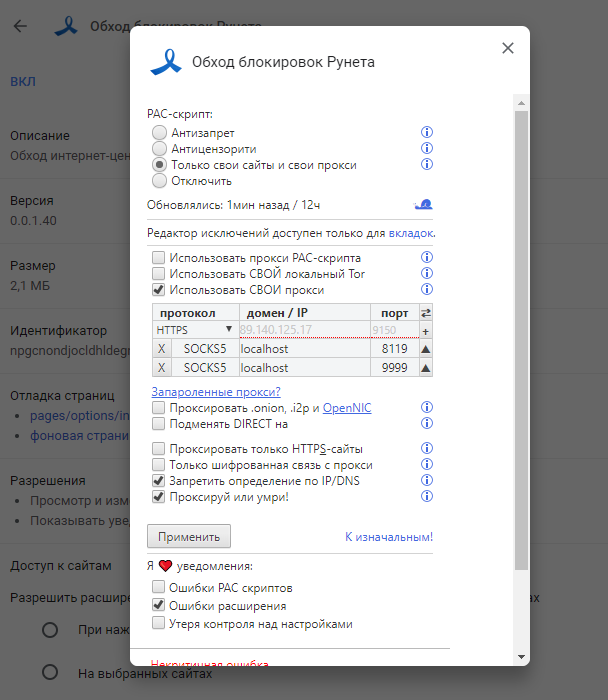Open the OpenNIC link

pyautogui.click(x=347, y=408)
